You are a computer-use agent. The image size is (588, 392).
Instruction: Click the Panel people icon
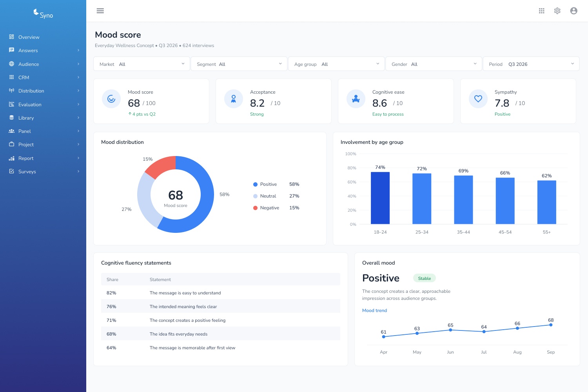pos(11,131)
